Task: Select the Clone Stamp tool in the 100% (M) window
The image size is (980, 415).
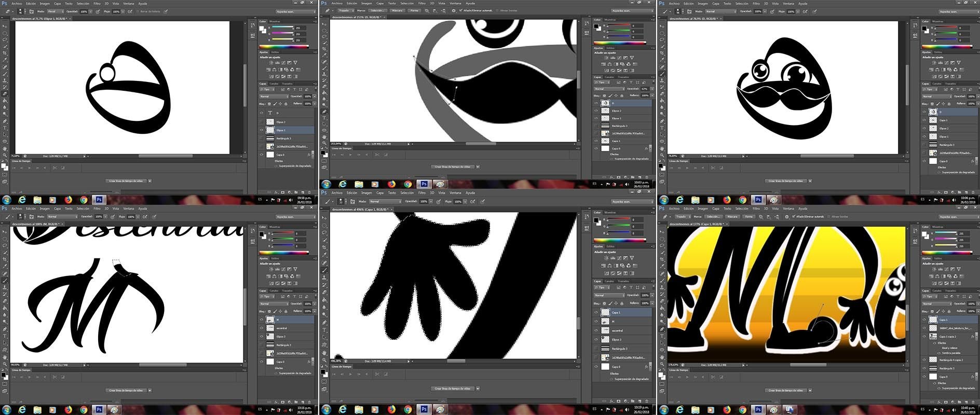Action: tap(6, 287)
